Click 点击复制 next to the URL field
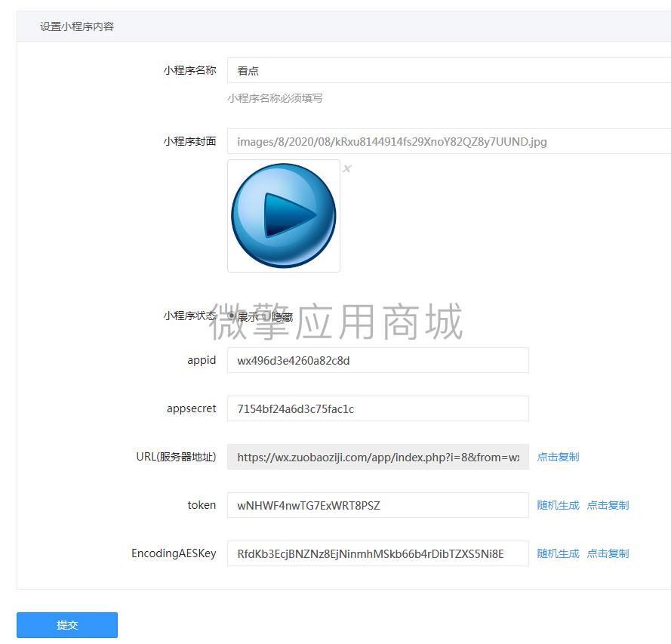Screen dimensions: 671x644 [x=558, y=457]
